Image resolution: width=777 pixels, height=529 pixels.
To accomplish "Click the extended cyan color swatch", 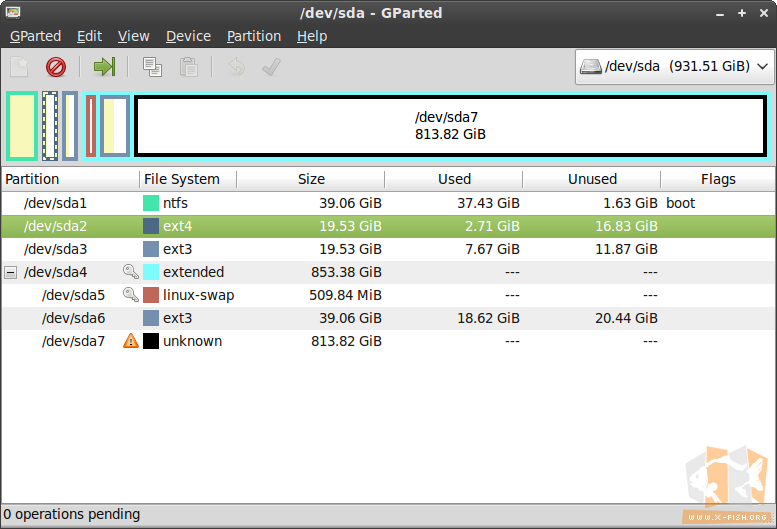I will tap(151, 272).
